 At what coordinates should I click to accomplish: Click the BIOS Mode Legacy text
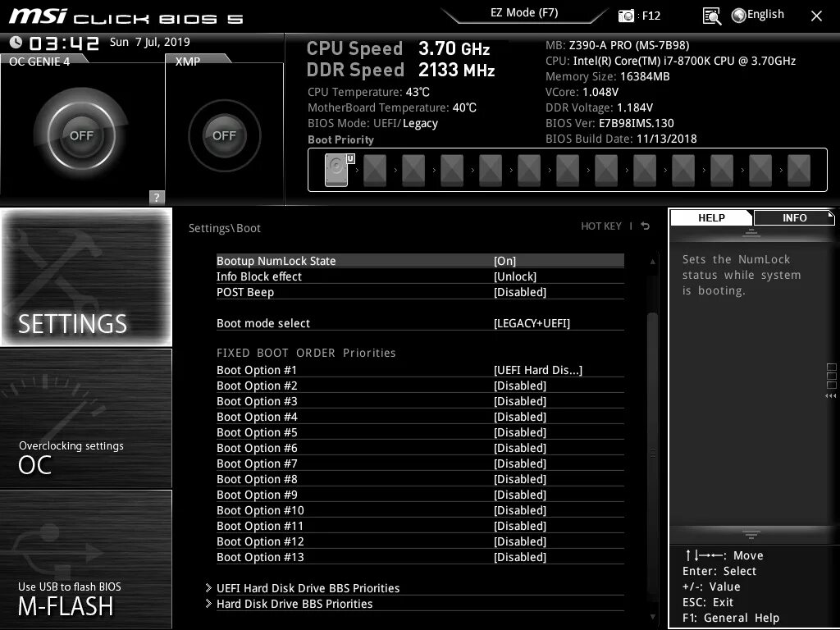pos(420,123)
